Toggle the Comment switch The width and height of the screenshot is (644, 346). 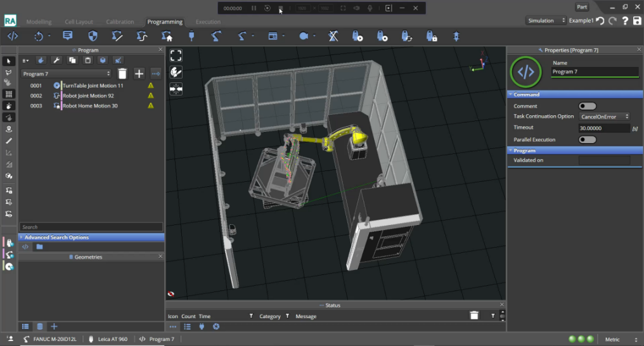(x=587, y=106)
